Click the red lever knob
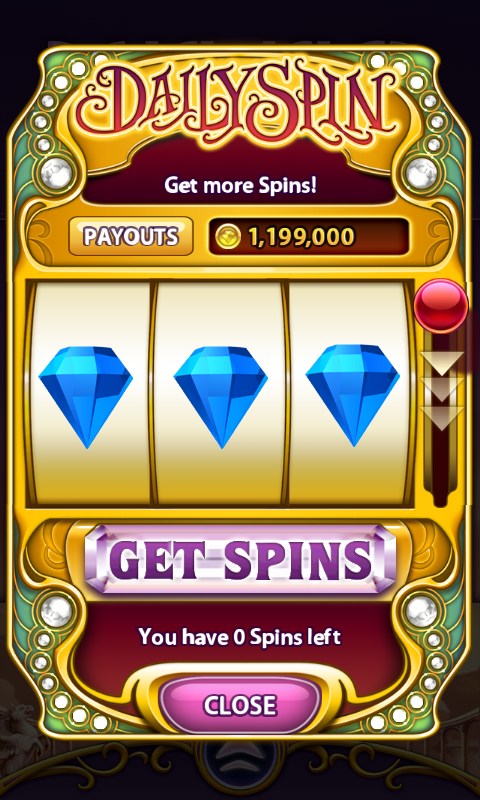480x800 pixels. 441,306
